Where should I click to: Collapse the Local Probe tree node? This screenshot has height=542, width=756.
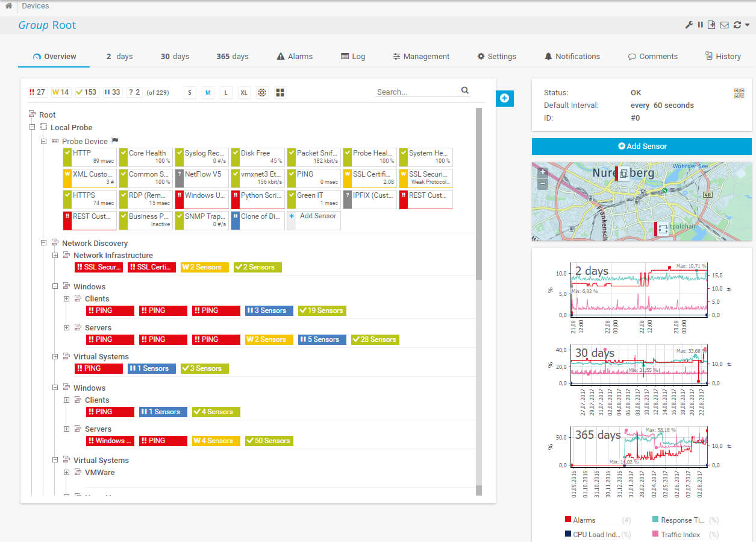click(33, 127)
